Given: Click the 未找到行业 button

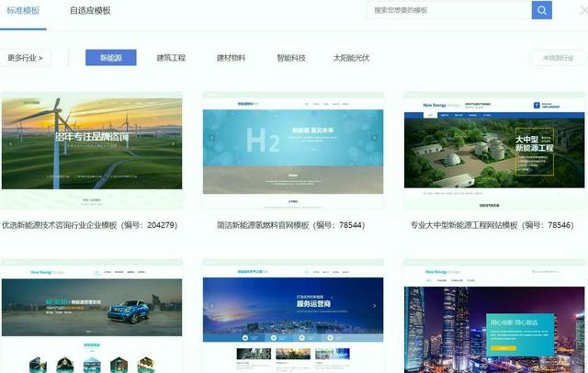Looking at the screenshot, I should 557,58.
